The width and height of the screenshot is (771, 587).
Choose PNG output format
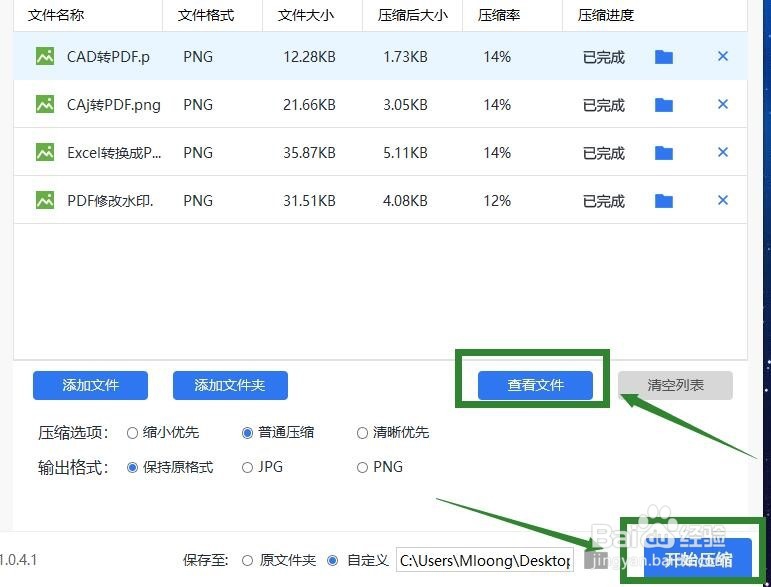point(362,468)
